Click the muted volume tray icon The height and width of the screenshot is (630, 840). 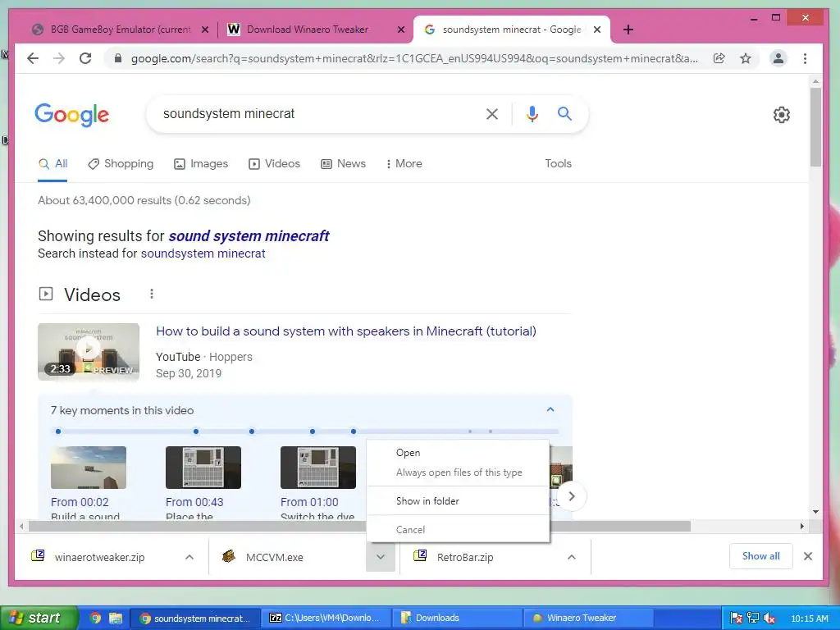tap(769, 619)
